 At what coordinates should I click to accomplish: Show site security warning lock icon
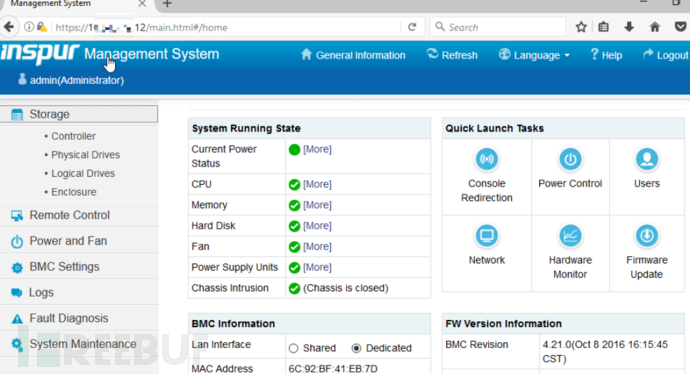(x=42, y=27)
